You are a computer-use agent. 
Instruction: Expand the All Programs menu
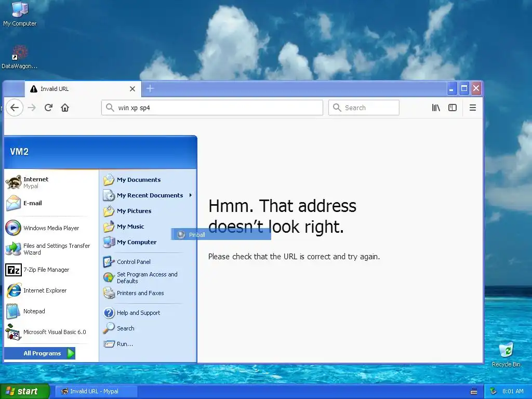point(39,353)
